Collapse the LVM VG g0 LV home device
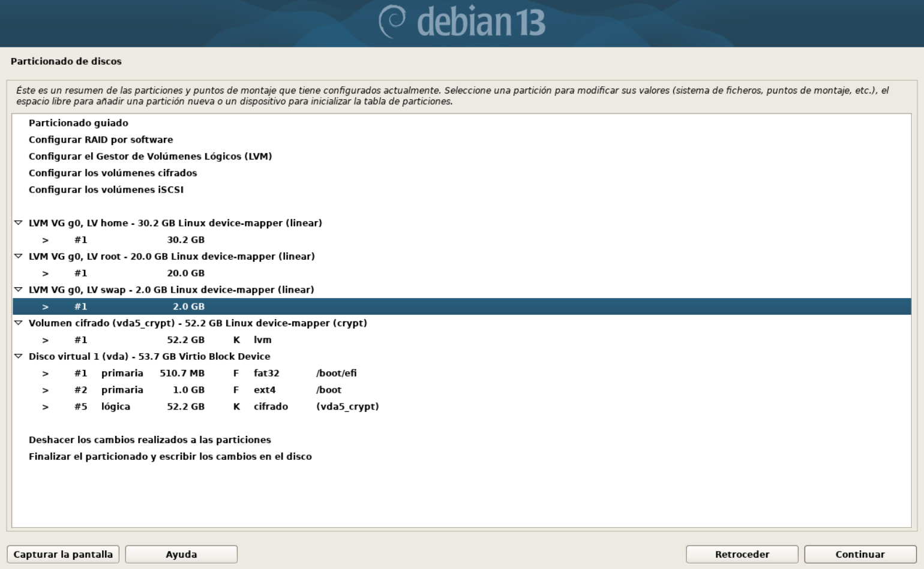The width and height of the screenshot is (924, 569). click(18, 223)
